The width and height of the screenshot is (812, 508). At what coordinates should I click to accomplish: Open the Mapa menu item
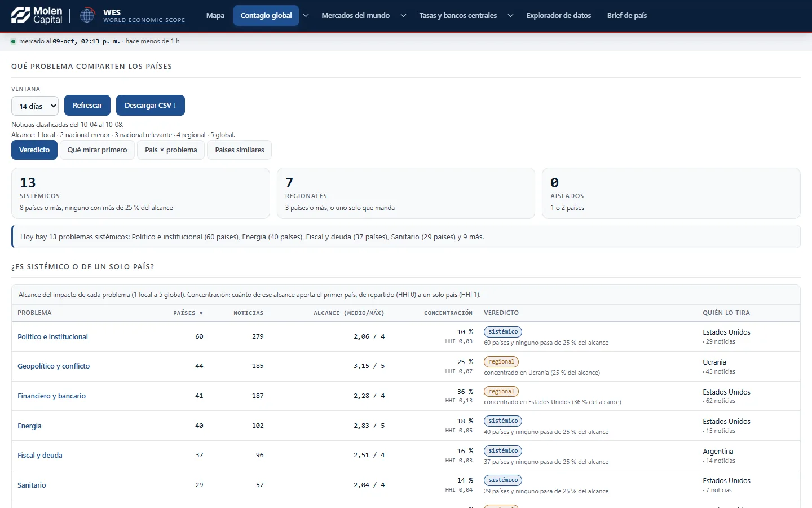tap(215, 16)
